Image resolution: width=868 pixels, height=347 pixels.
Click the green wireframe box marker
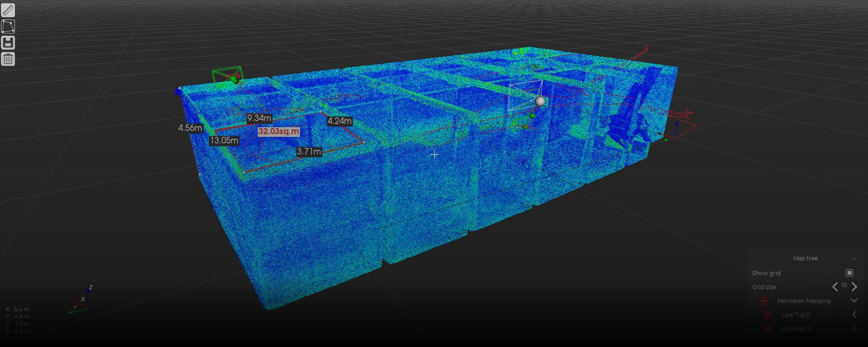click(x=227, y=75)
